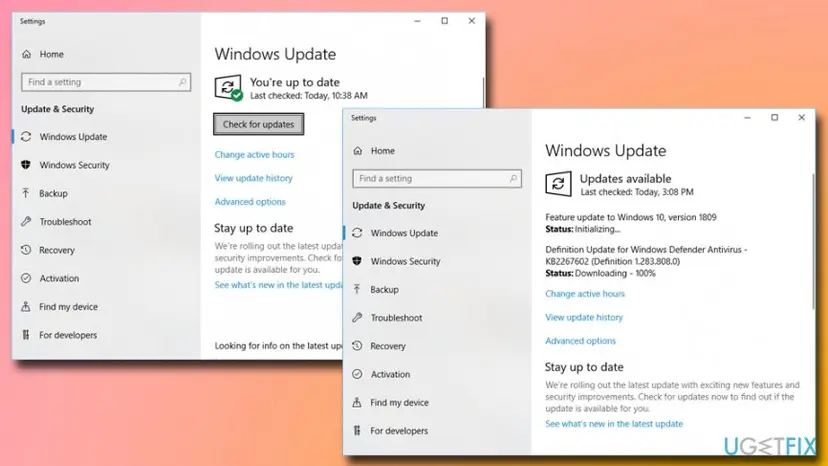Select Windows Security label in back window sidebar
Image resolution: width=828 pixels, height=466 pixels.
(x=74, y=165)
